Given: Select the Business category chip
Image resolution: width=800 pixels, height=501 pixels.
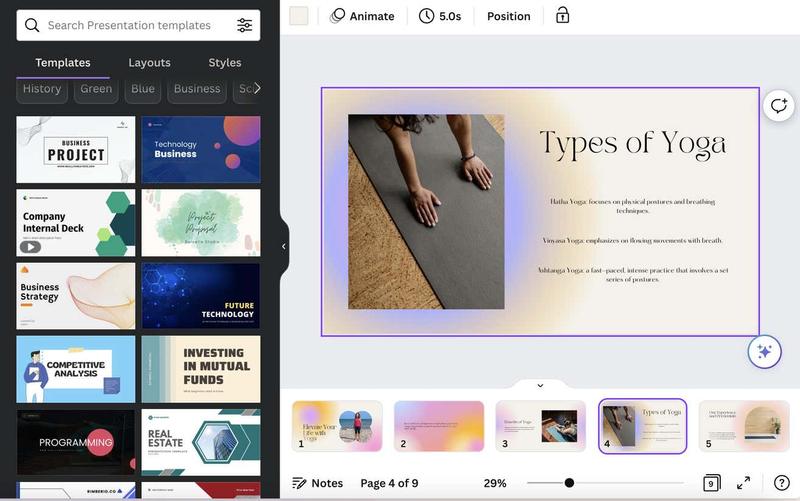Looking at the screenshot, I should pyautogui.click(x=197, y=89).
